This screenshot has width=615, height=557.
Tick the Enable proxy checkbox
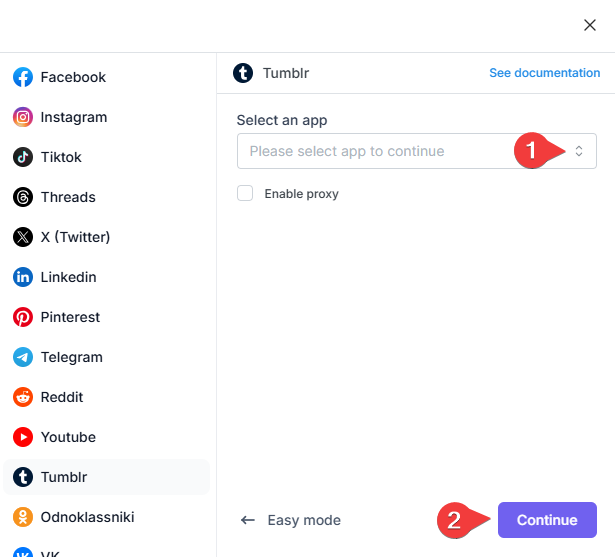click(245, 193)
